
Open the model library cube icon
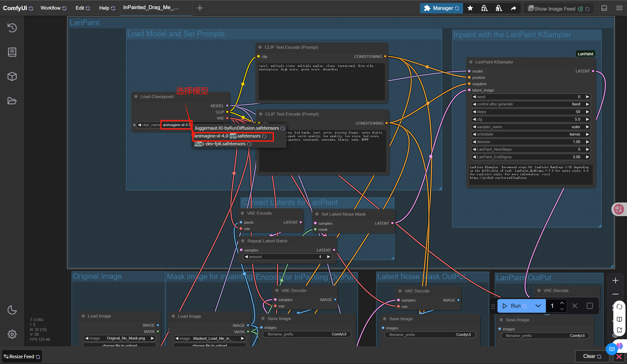(12, 76)
